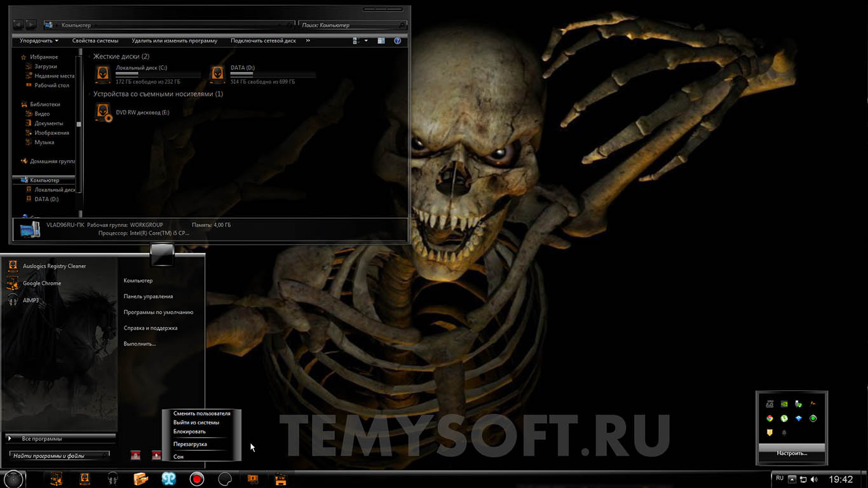Image resolution: width=868 pixels, height=488 pixels.
Task: Click the Найти программы и файлы search field
Action: click(x=59, y=456)
